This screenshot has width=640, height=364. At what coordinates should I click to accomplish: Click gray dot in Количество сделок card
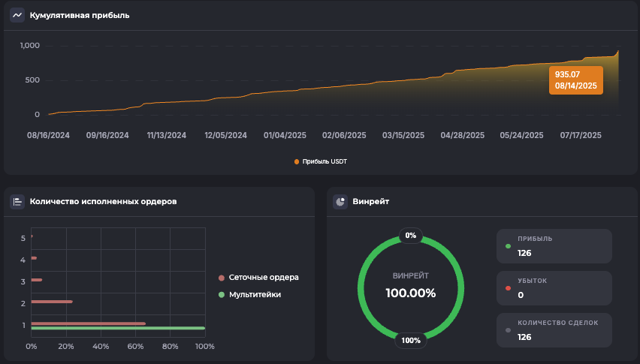pyautogui.click(x=509, y=330)
